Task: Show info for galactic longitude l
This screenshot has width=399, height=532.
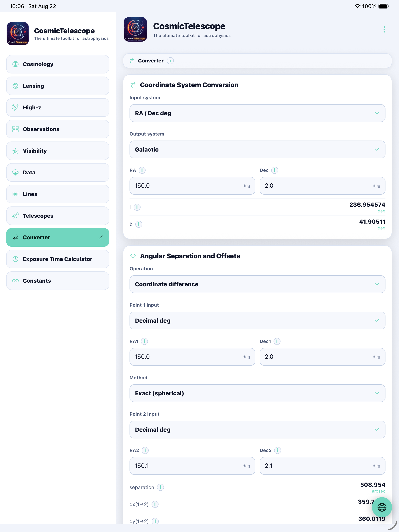Action: point(137,207)
